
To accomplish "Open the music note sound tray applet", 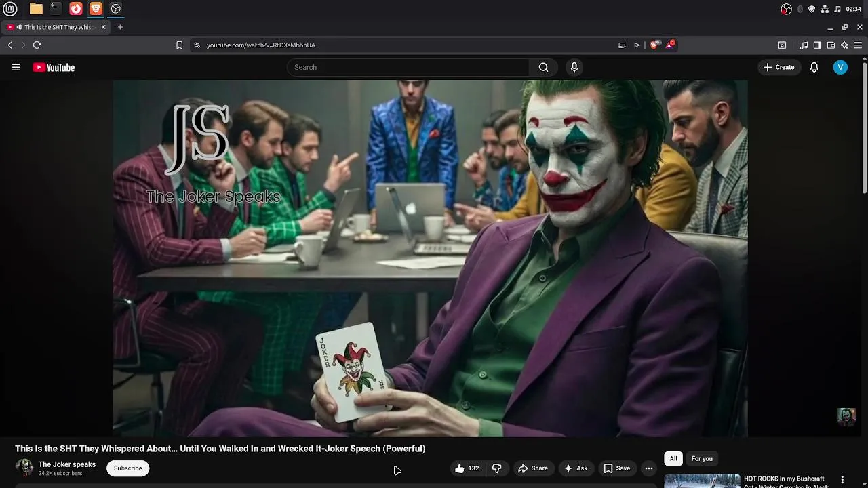I will coord(837,9).
